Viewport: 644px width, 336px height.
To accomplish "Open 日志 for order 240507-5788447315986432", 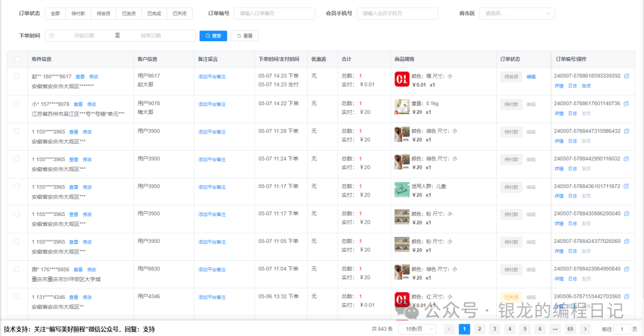I will pos(572,141).
